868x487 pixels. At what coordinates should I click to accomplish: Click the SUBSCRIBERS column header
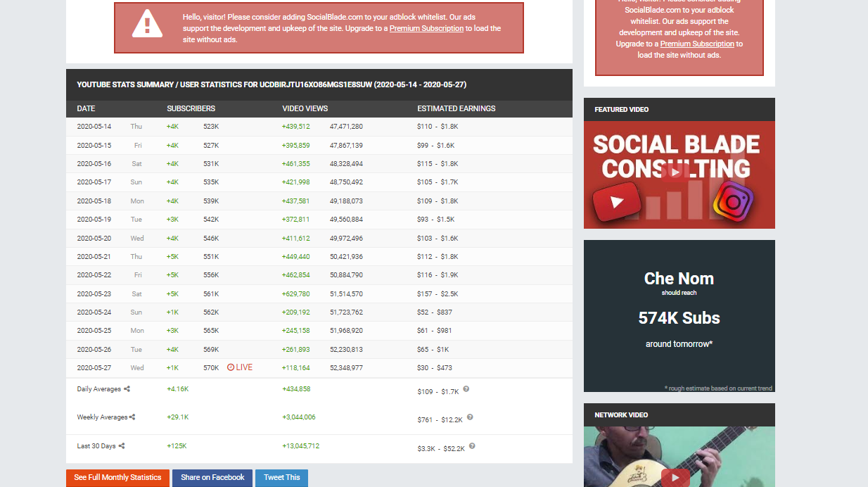coord(191,109)
